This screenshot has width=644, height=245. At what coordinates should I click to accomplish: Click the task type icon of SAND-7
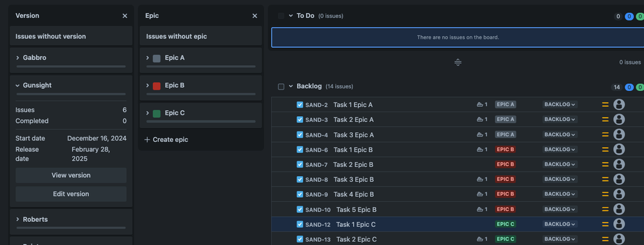point(300,164)
